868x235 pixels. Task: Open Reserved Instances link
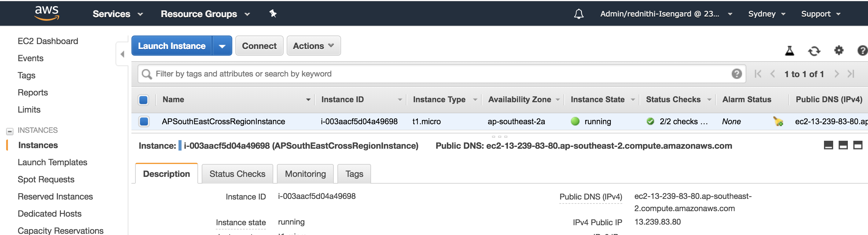[55, 196]
